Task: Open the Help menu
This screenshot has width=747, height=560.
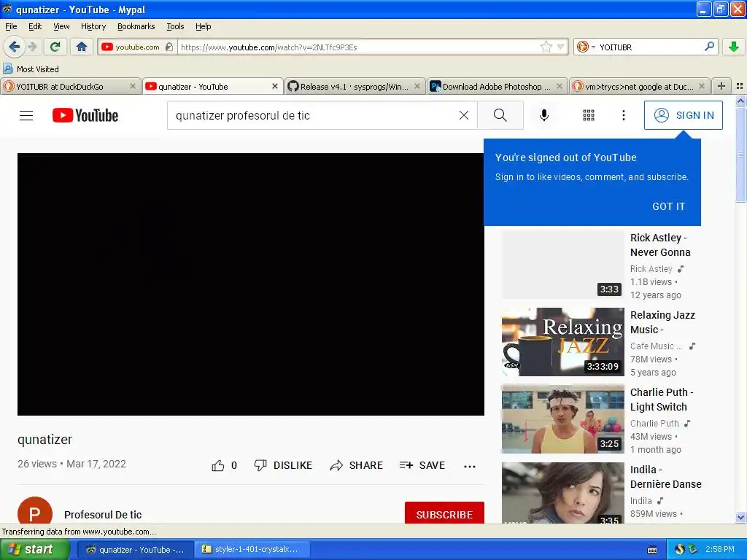Action: 204,26
